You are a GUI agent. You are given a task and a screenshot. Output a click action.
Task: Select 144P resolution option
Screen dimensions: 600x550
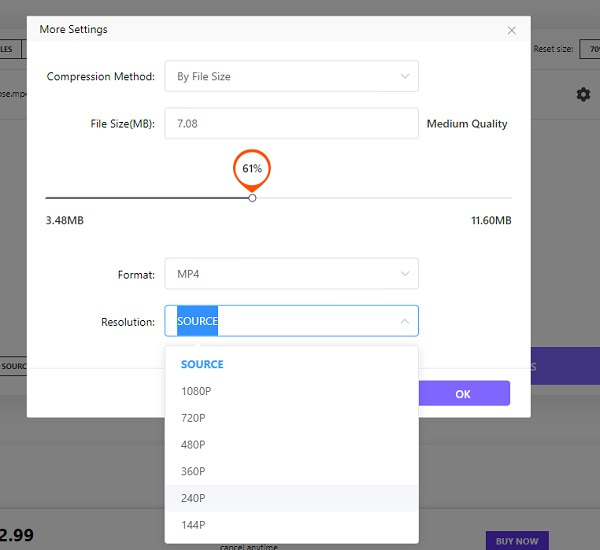tap(291, 525)
